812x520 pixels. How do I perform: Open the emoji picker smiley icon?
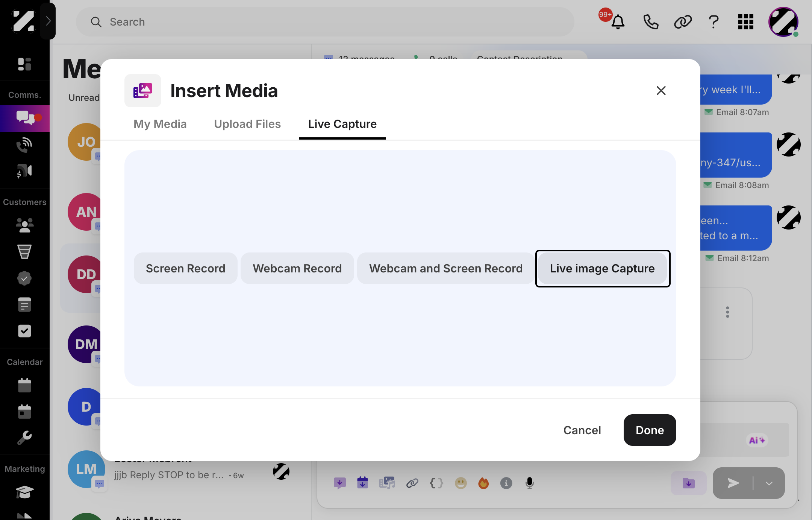point(461,483)
